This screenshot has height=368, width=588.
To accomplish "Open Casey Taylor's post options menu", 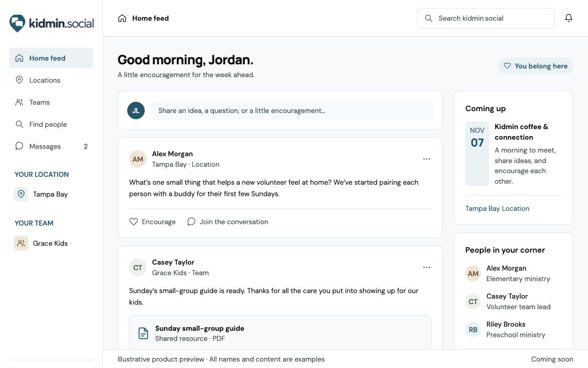I will [427, 267].
